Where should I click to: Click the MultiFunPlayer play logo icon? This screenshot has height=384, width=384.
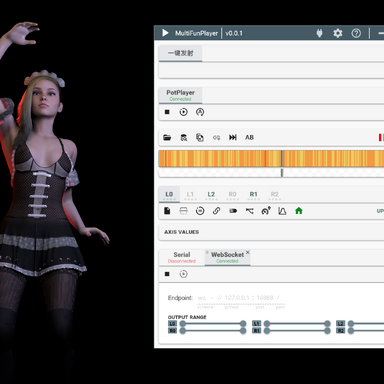(165, 33)
